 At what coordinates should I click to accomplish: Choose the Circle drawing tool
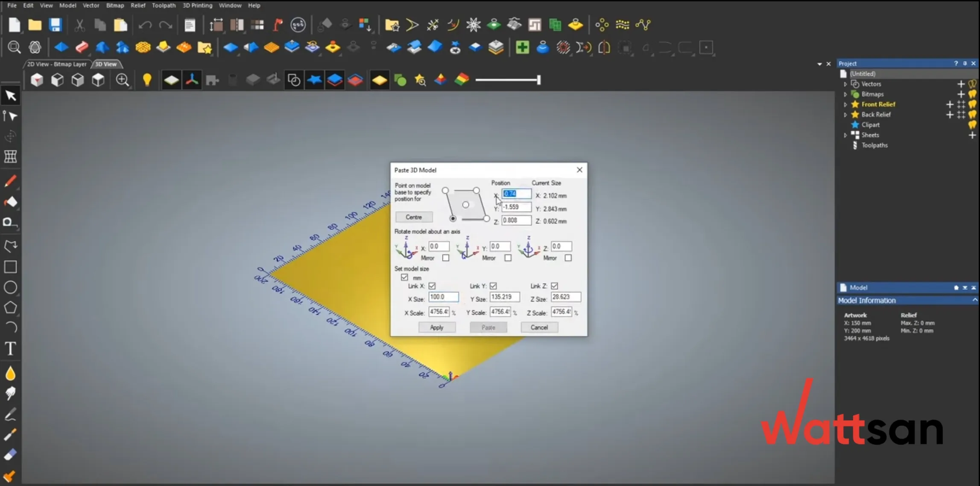[x=11, y=287]
